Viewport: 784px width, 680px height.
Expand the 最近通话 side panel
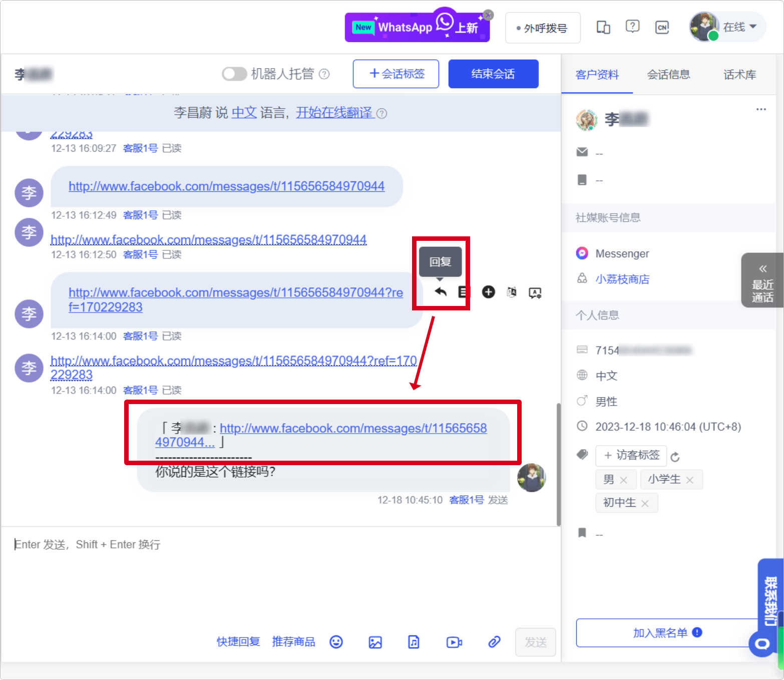coord(762,280)
